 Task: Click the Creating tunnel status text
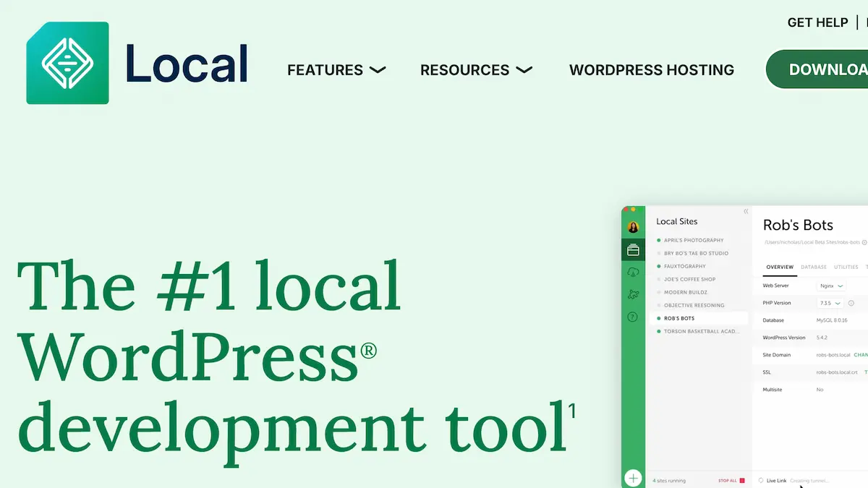click(809, 481)
